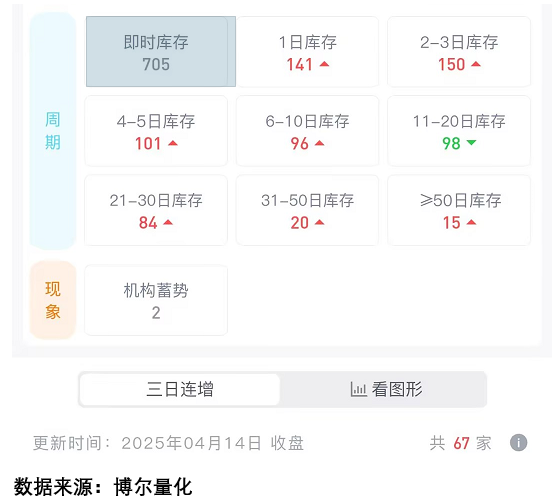Choose the 21-30日库存 filter card
558x500 pixels.
pyautogui.click(x=156, y=210)
